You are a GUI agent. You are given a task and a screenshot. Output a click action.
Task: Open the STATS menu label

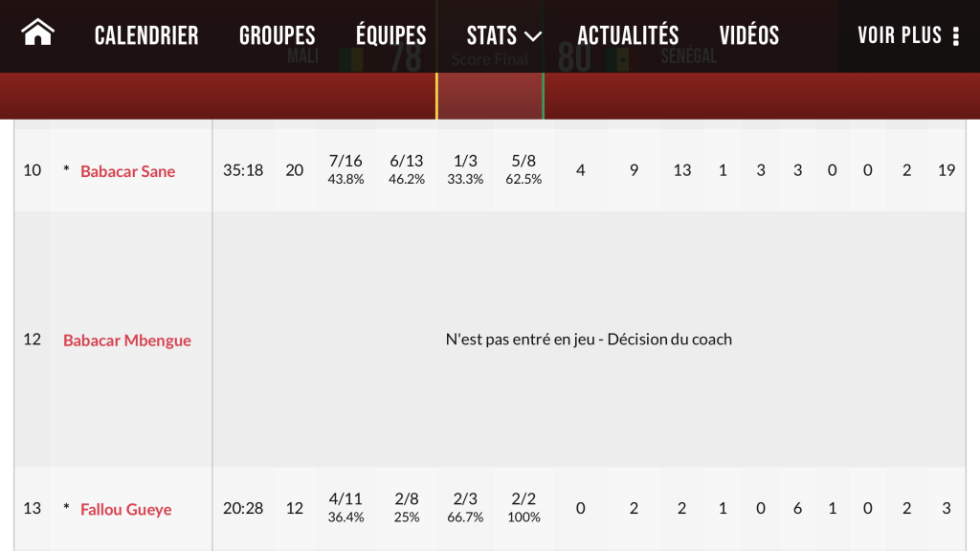(x=492, y=36)
